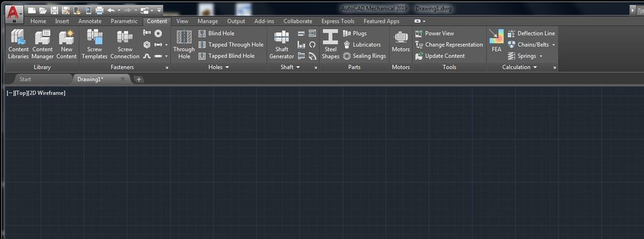Insert Sealing Rings
Viewport: 644px width, 239px height.
364,56
